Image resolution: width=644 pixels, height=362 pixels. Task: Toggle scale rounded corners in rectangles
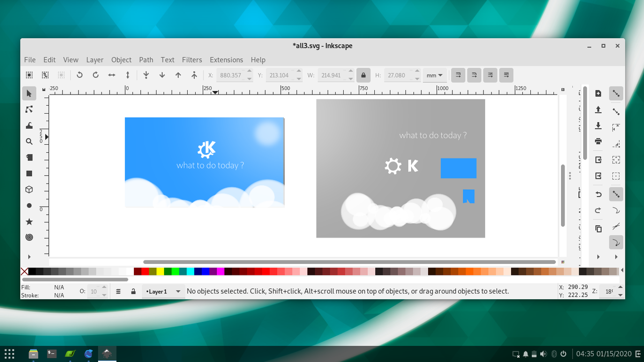(x=474, y=75)
